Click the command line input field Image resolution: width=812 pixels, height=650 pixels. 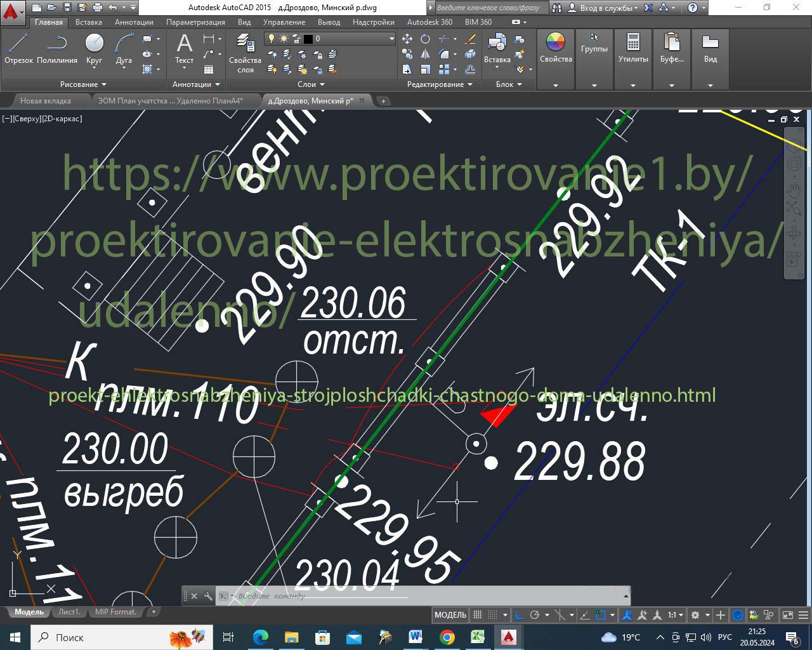coord(419,596)
